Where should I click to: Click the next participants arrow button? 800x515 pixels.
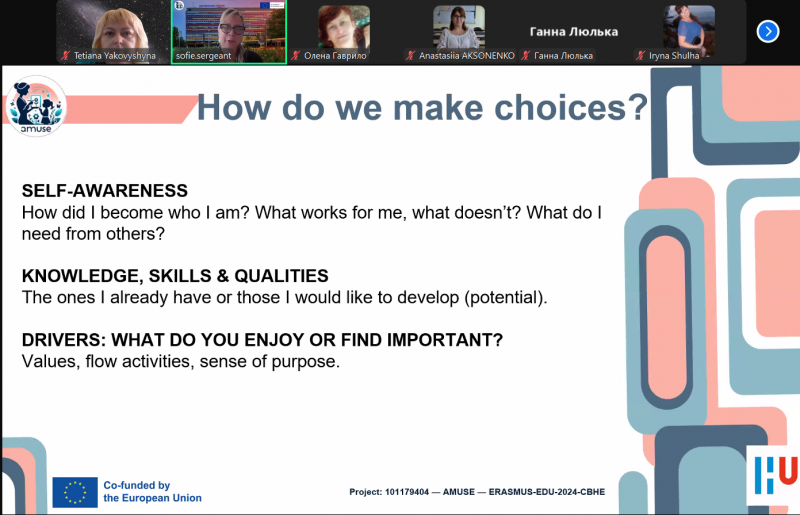point(767,31)
